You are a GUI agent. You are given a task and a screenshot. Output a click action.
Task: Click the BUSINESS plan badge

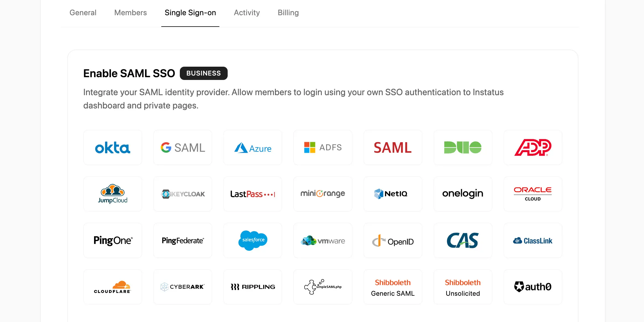click(204, 73)
